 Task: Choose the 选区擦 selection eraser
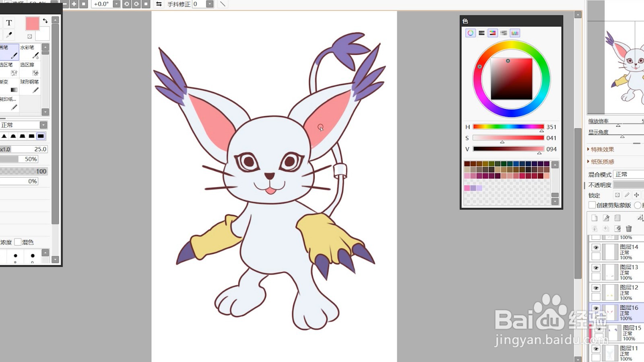click(x=29, y=69)
